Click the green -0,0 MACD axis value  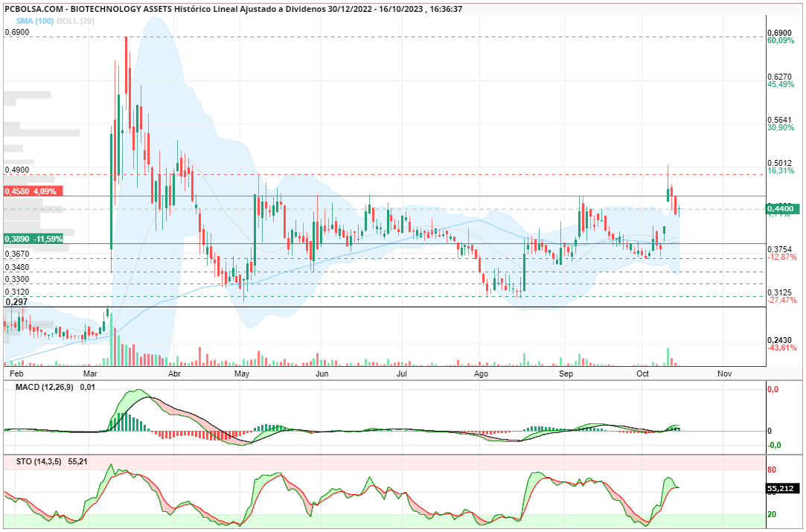click(774, 445)
